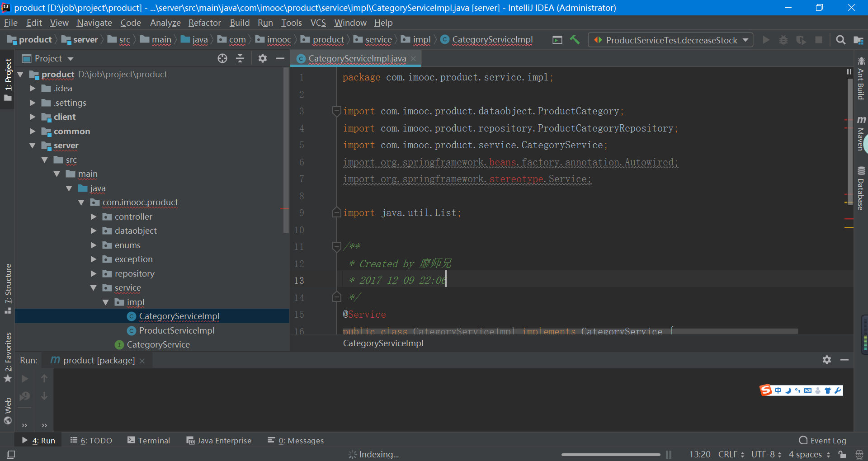
Task: Select the CategoryServiceImpl.java editor tab
Action: (x=356, y=58)
